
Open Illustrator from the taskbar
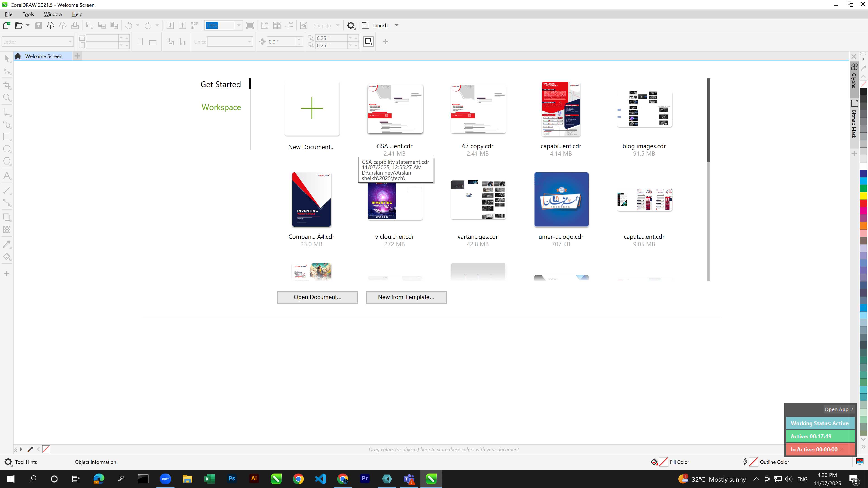pyautogui.click(x=254, y=479)
